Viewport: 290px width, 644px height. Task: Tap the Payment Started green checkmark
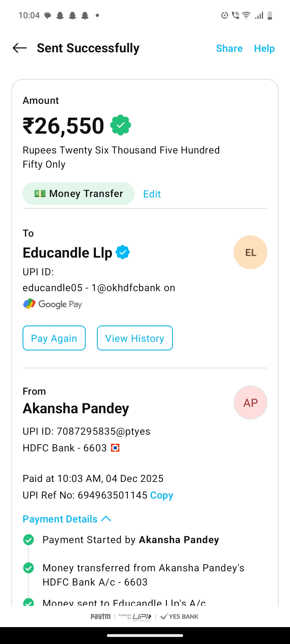click(x=28, y=540)
